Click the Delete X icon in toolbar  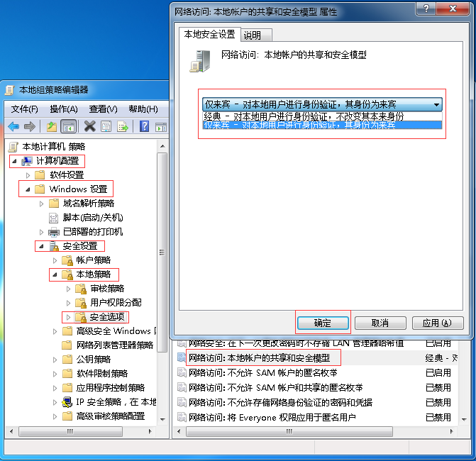[89, 126]
